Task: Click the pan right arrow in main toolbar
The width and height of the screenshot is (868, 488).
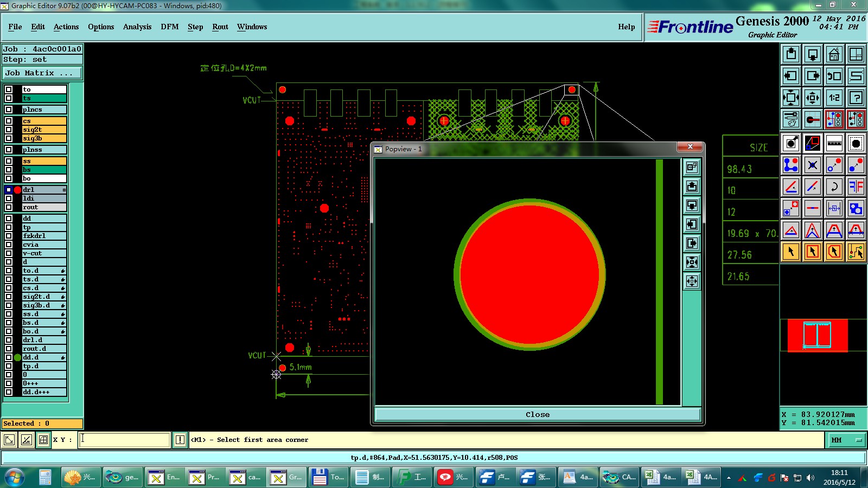Action: 813,76
